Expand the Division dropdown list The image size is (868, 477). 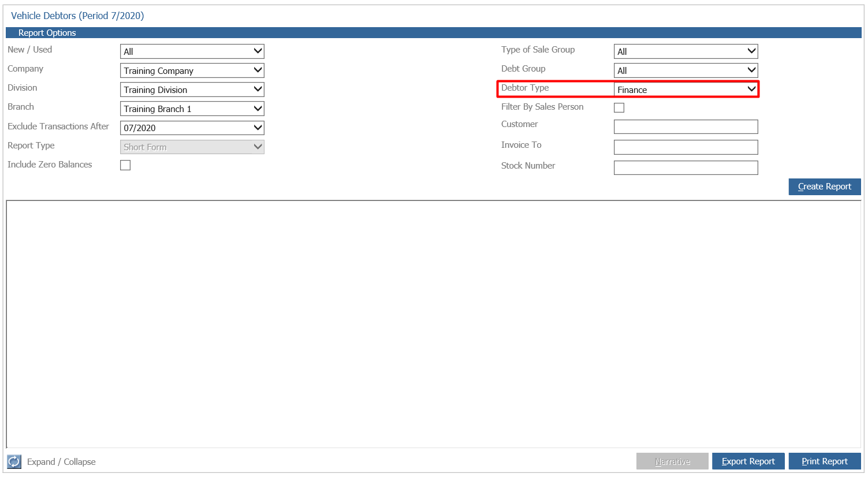[x=192, y=90]
